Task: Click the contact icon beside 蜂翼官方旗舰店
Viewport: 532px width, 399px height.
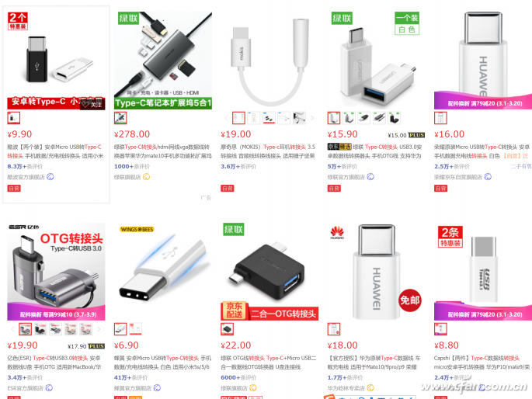Action: (157, 388)
